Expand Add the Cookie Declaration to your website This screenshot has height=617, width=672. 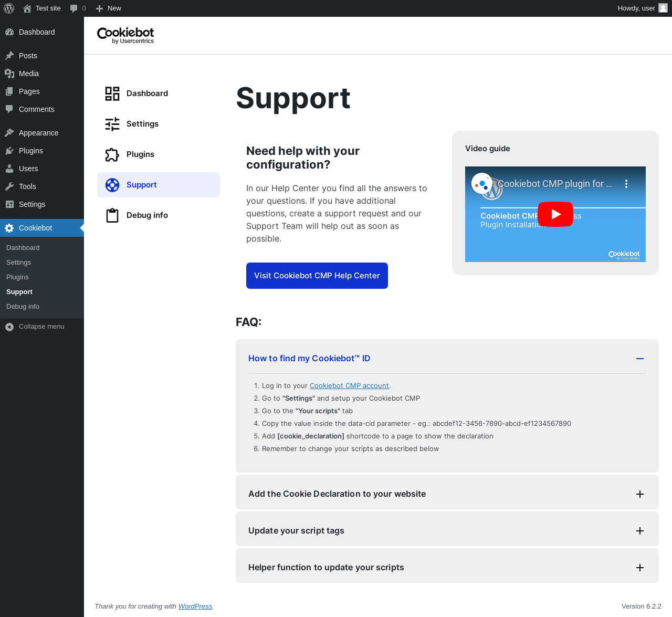[x=640, y=494]
